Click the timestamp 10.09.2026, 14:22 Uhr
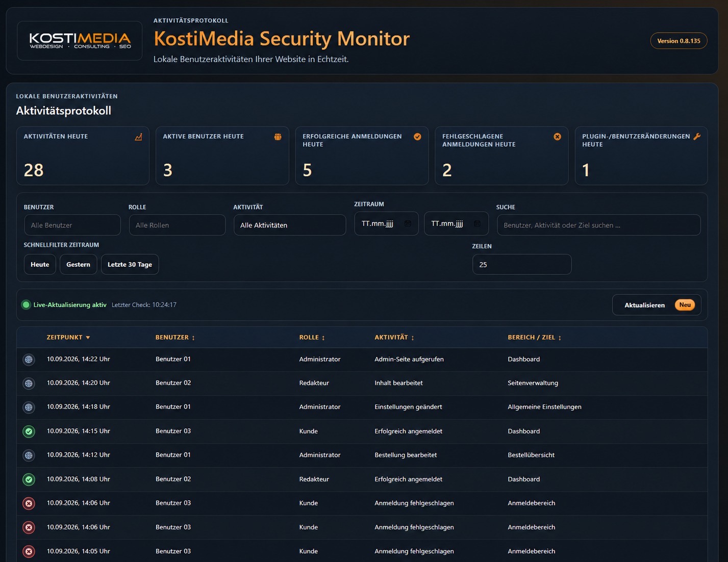Image resolution: width=728 pixels, height=562 pixels. click(79, 359)
